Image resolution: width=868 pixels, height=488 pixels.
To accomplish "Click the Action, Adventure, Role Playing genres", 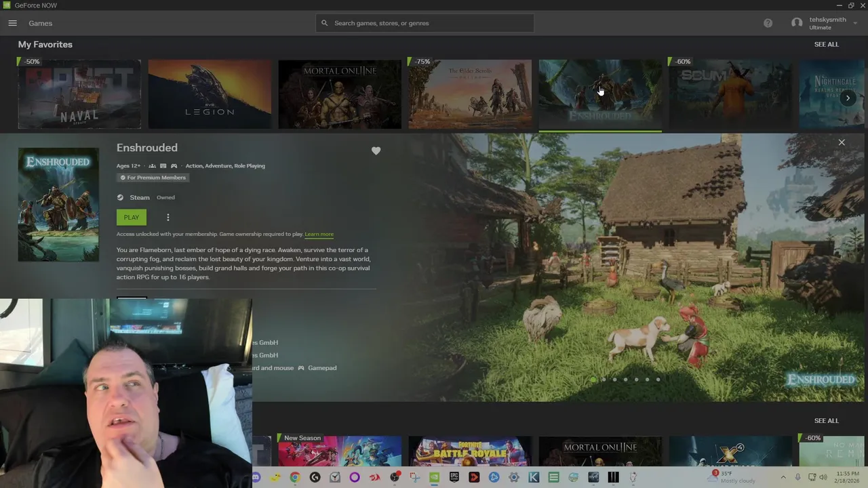I will pos(225,166).
